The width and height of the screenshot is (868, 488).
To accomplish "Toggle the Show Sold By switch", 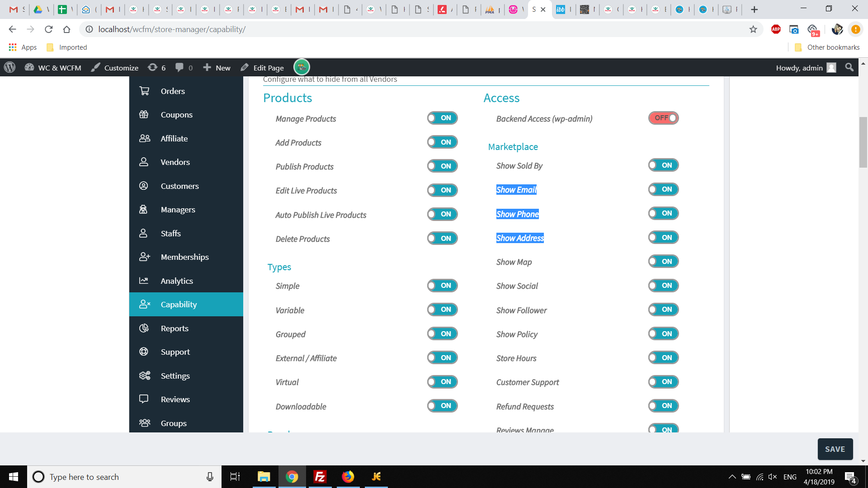I will tap(663, 165).
